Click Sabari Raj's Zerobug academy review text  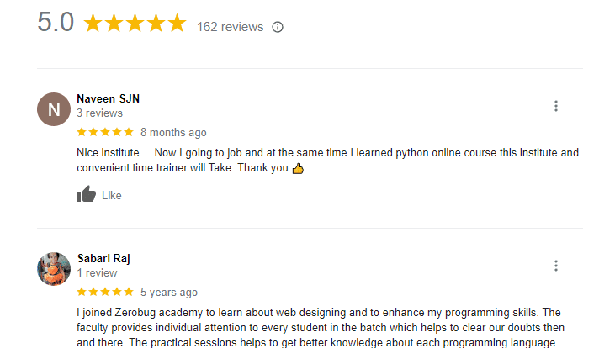tap(320, 327)
